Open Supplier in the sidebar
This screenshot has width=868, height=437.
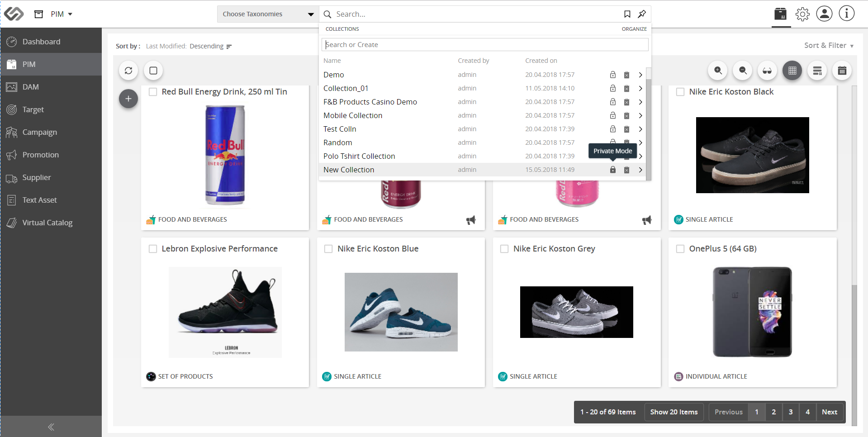coord(51,177)
